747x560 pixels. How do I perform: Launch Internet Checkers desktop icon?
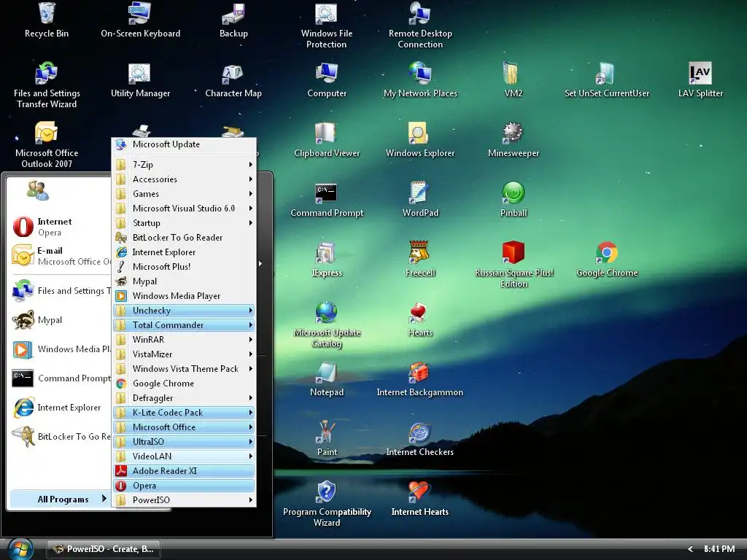419,439
